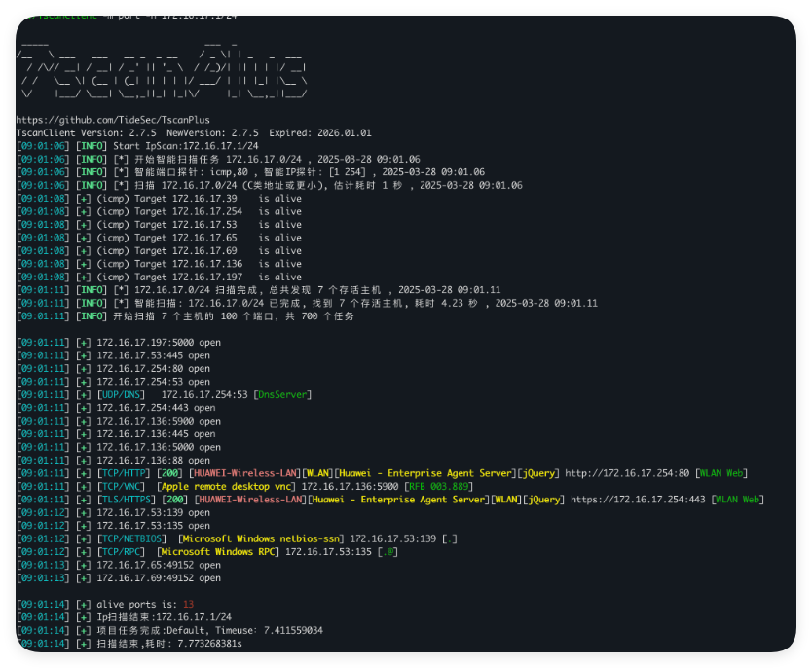
Task: Click the TCP/VNC protocol label
Action: click(121, 486)
